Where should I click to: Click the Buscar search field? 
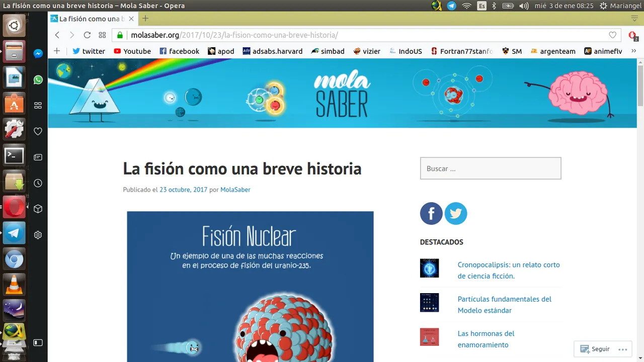pos(491,168)
